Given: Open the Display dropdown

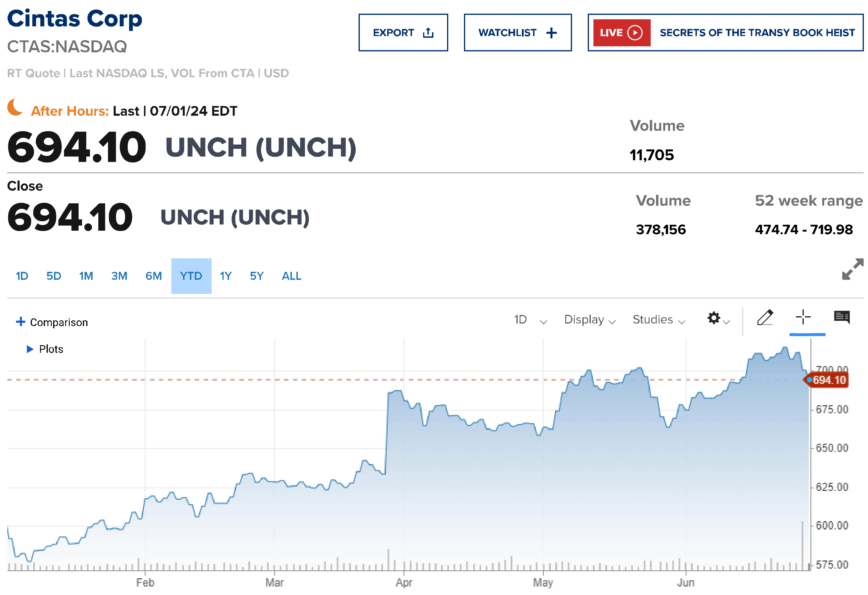Looking at the screenshot, I should (589, 320).
